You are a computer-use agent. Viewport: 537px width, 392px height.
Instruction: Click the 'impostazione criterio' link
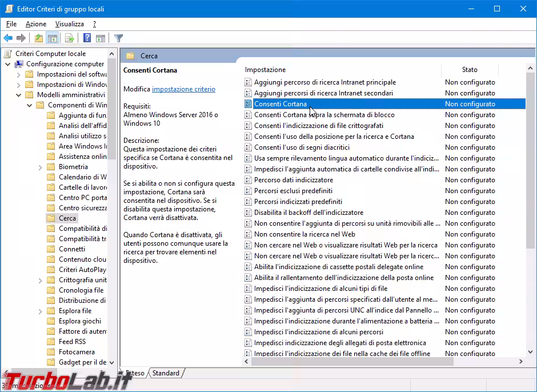(x=183, y=89)
